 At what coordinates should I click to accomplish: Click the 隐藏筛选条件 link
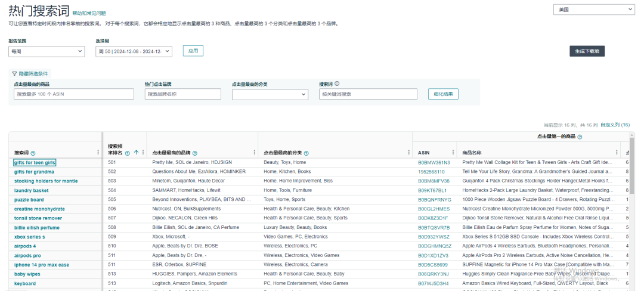coord(33,74)
